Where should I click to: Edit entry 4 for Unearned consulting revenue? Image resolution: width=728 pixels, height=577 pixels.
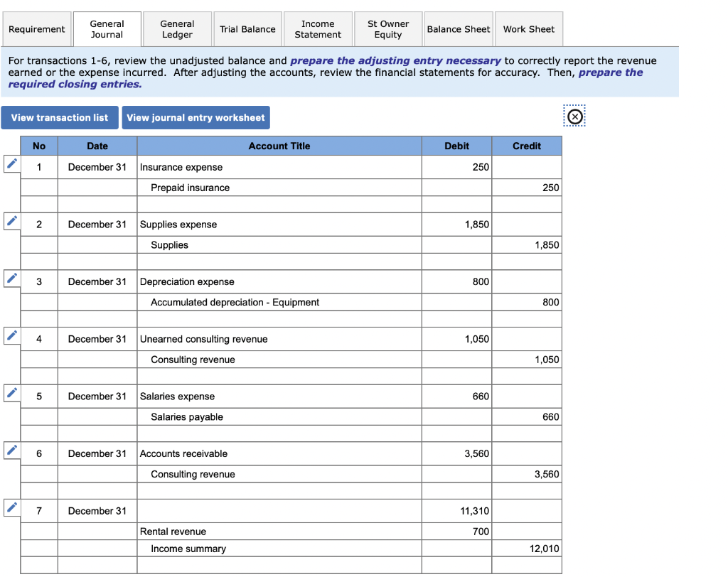point(11,335)
